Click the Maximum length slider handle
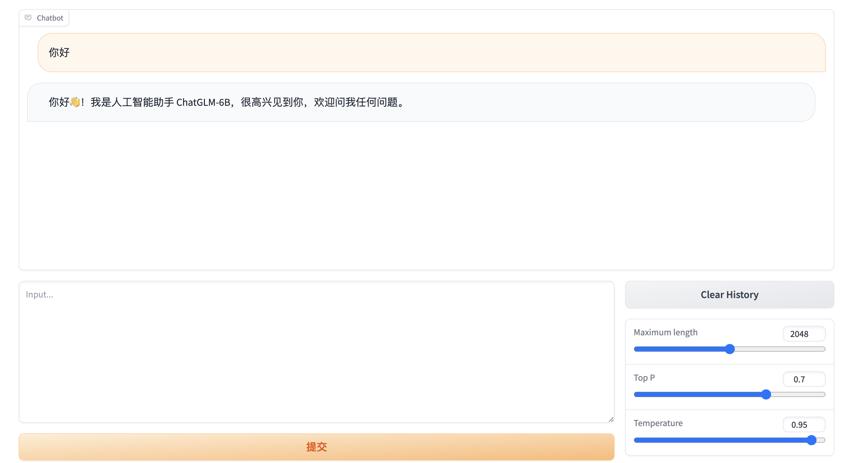Viewport: 868px width, 463px height. [x=729, y=349]
